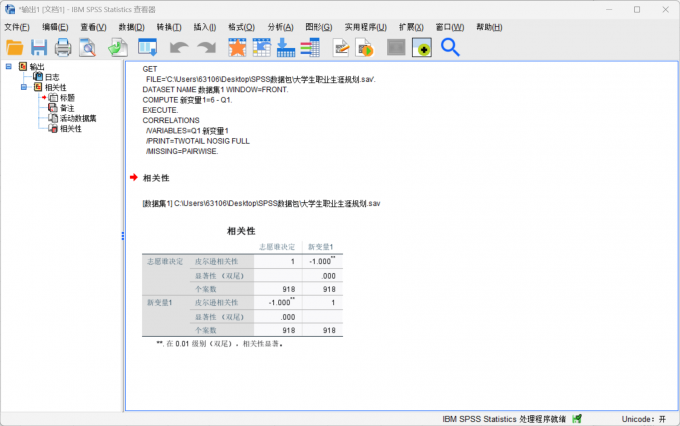Collapse the 相关性 branch in outline tree
The width and height of the screenshot is (680, 426).
[x=24, y=87]
